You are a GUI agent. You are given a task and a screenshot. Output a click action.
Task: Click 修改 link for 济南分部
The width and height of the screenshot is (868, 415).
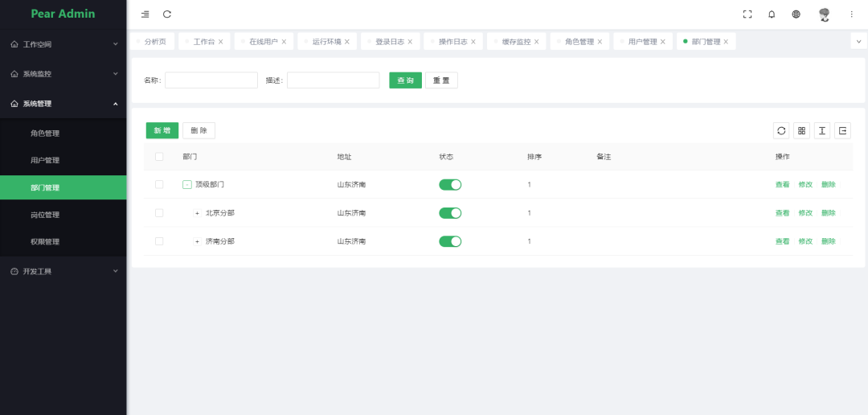(x=805, y=241)
